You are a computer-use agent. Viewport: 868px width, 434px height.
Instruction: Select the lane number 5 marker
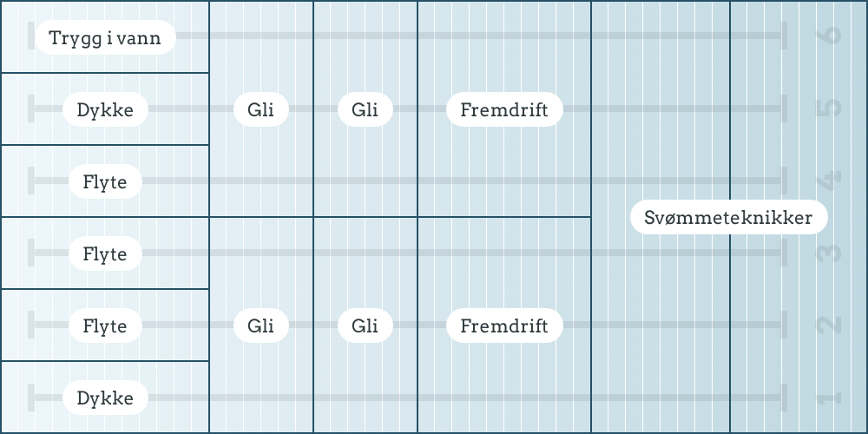pos(829,108)
